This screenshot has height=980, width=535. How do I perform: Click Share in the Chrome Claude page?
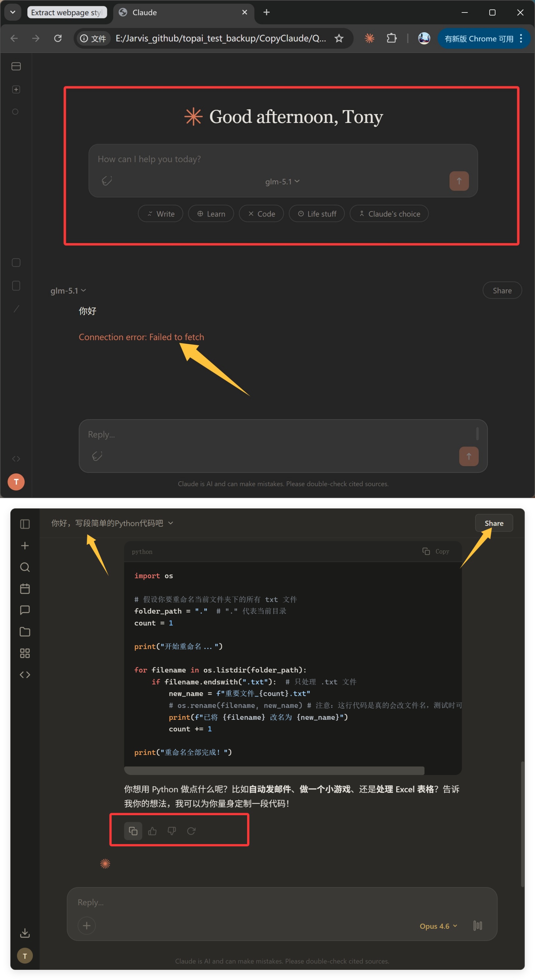[x=502, y=291]
